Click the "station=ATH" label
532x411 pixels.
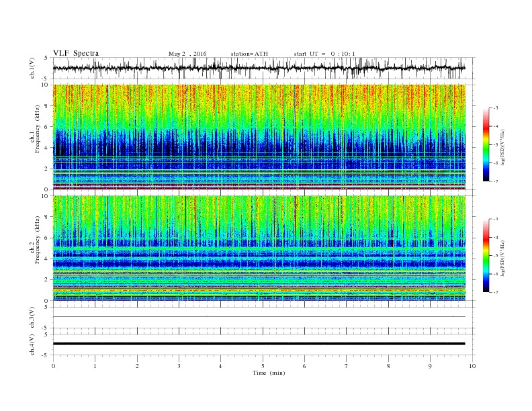[x=249, y=54]
